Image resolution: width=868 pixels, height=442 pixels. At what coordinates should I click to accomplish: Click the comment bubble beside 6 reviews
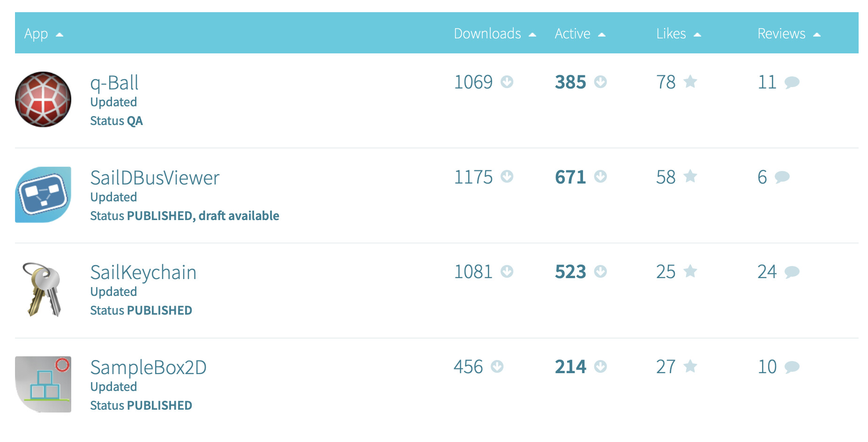782,177
